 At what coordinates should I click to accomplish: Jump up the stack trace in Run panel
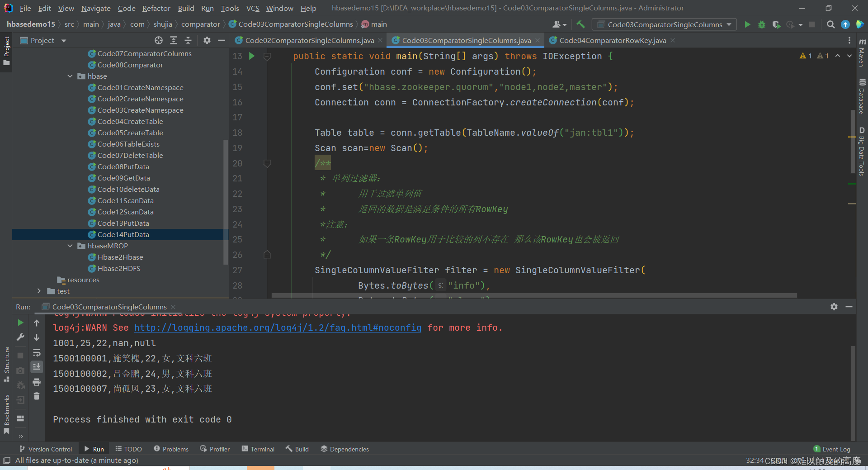37,323
